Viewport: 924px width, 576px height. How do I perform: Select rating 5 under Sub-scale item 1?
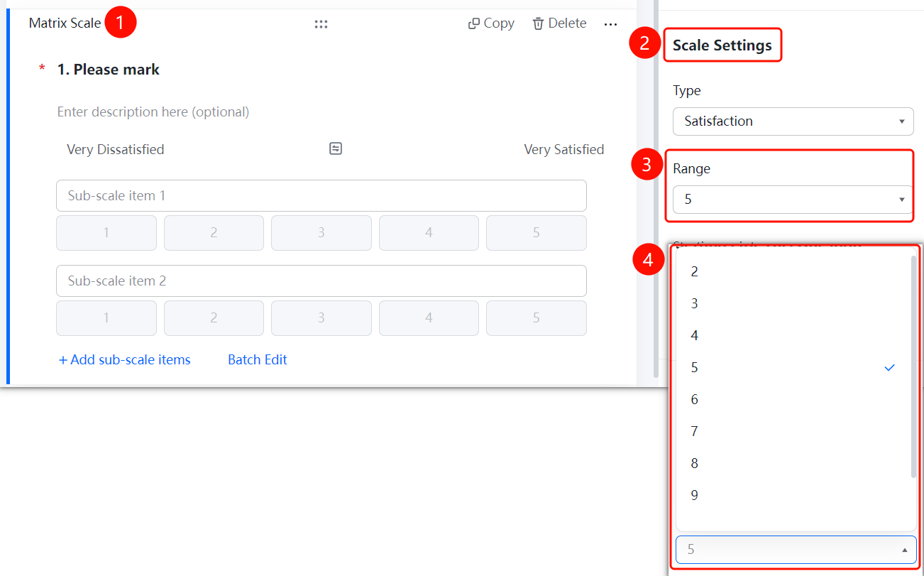[537, 233]
